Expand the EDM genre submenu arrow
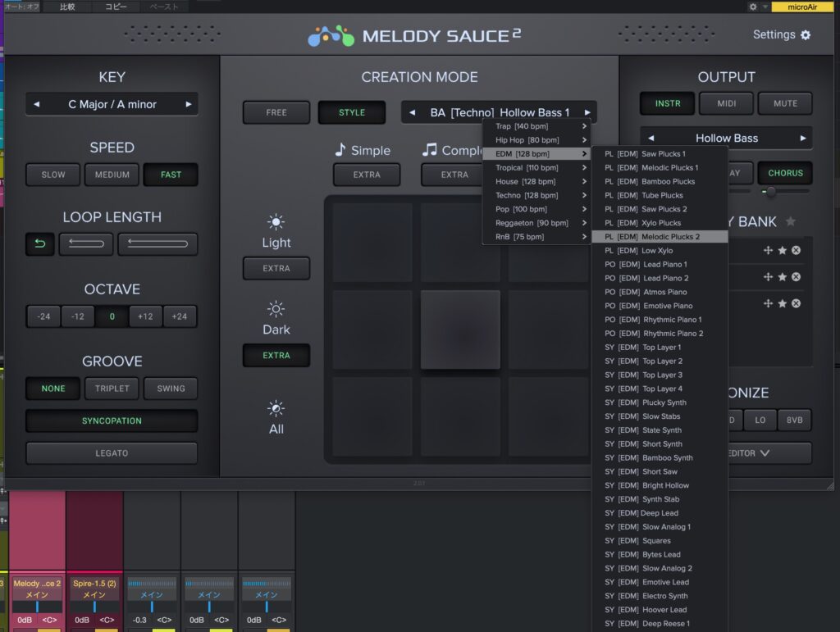The width and height of the screenshot is (840, 632). [587, 153]
